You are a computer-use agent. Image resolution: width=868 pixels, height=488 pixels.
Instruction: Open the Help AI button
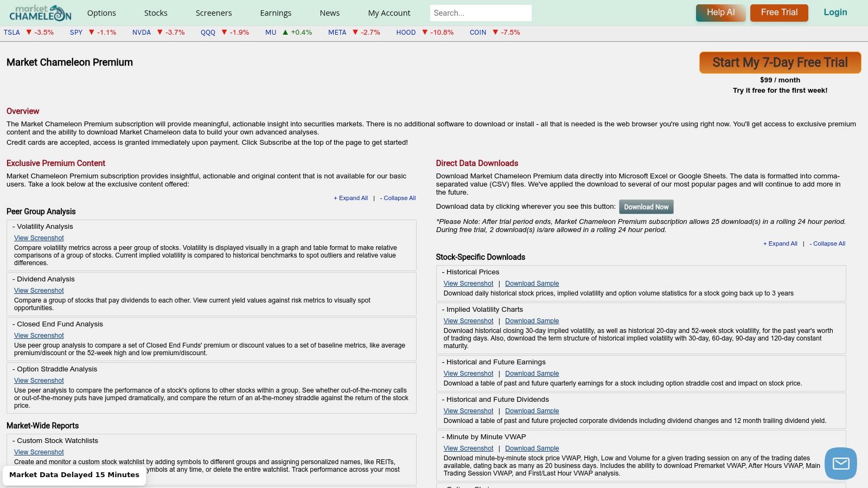tap(720, 12)
